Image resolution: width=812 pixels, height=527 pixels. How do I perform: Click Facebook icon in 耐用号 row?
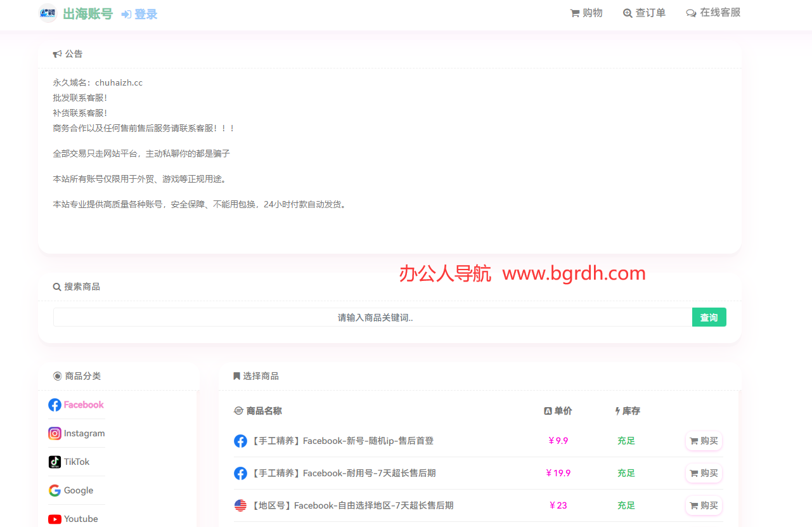click(240, 473)
